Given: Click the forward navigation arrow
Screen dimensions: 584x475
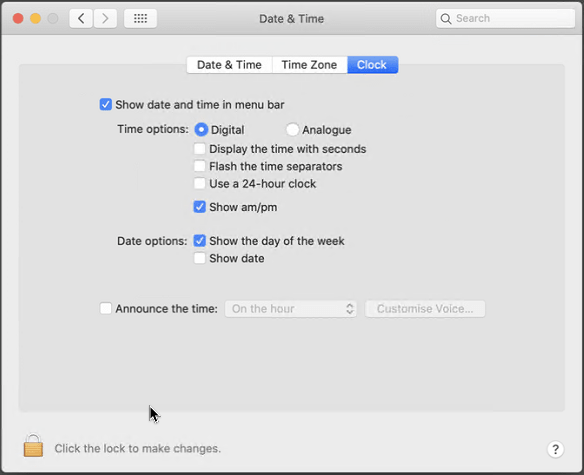Looking at the screenshot, I should click(105, 18).
